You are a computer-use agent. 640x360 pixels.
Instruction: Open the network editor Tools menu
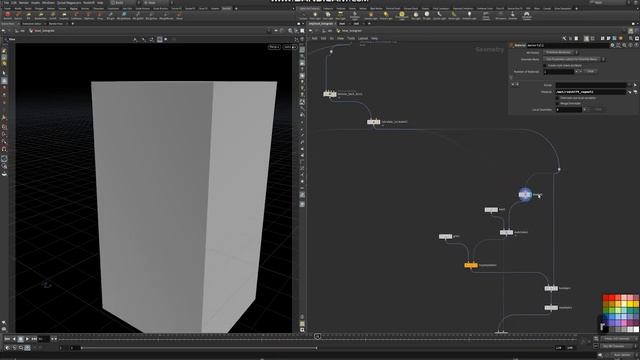(351, 38)
